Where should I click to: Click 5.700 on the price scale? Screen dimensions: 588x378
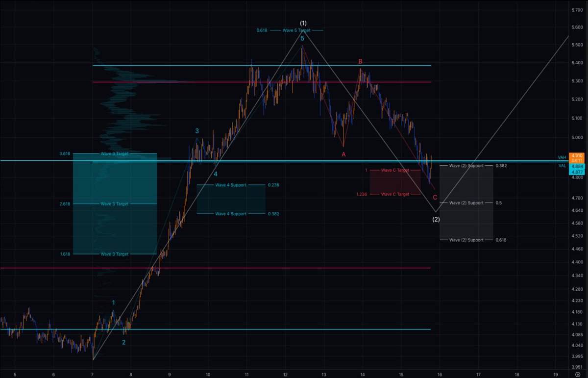[577, 10]
